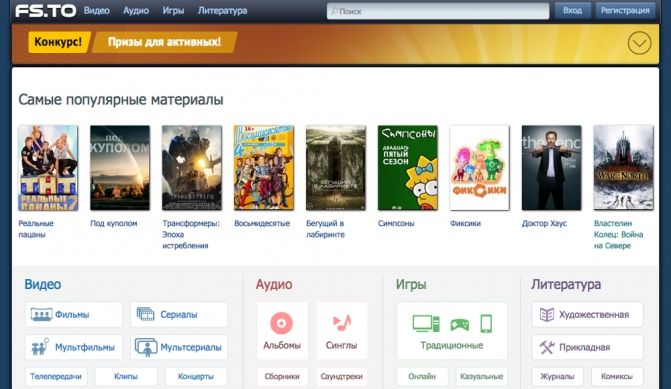
Task: Expand the banner with the chevron circle
Action: point(639,43)
